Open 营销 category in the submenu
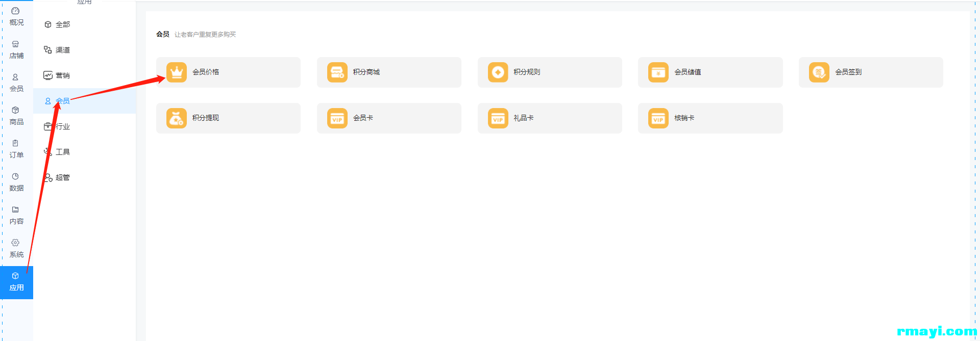Screen dimensions: 980x341 85,75
